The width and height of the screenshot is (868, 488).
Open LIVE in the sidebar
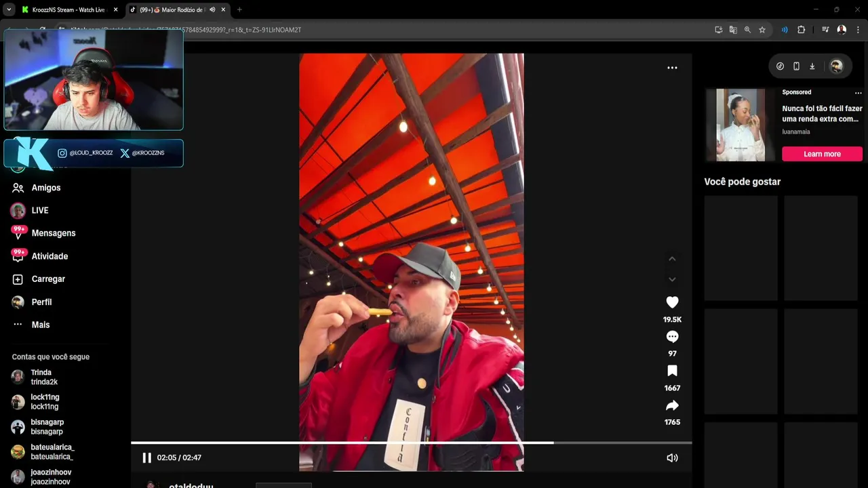tap(40, 210)
